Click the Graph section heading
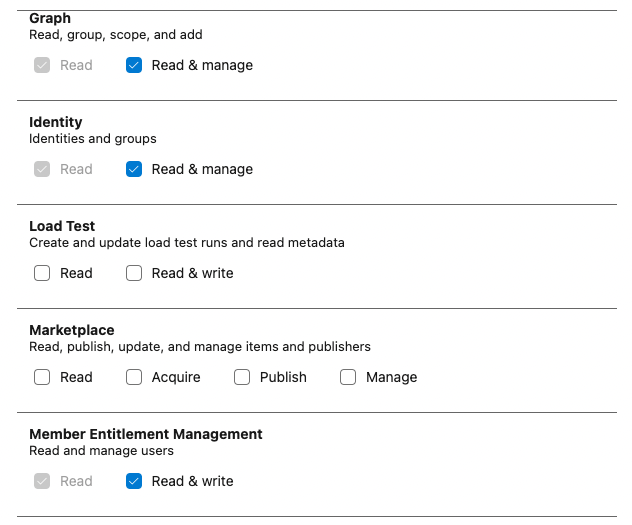The image size is (632, 525). click(x=50, y=18)
